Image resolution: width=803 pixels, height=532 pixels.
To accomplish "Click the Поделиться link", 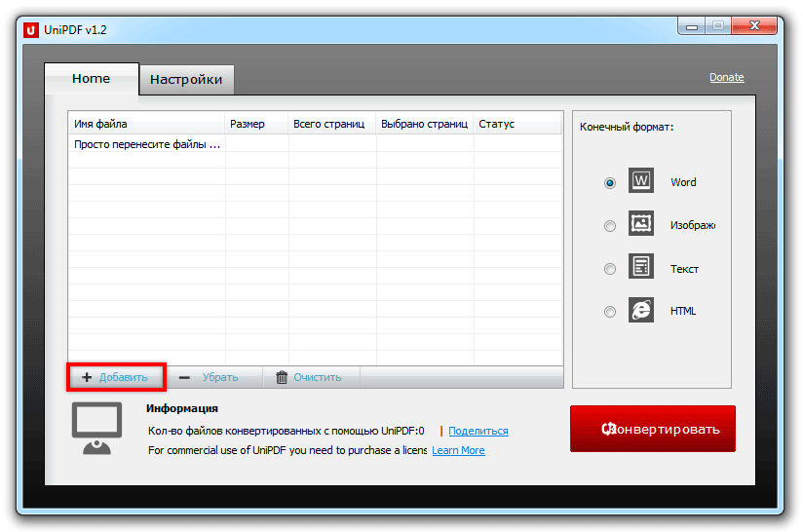I will [478, 431].
